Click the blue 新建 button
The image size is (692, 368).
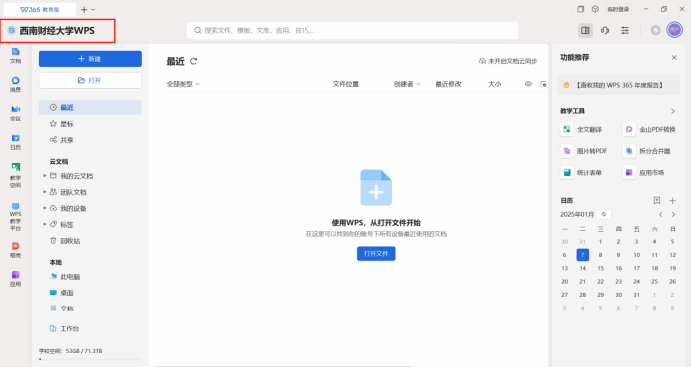point(90,59)
